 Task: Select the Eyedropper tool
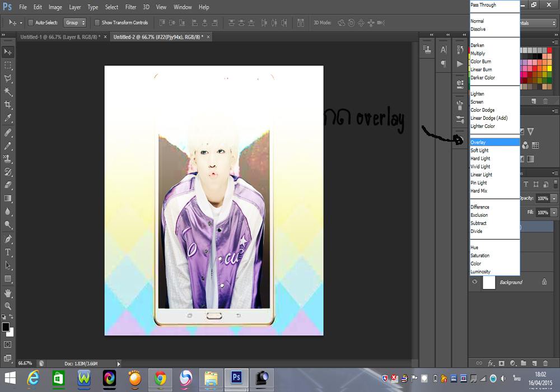coord(8,118)
